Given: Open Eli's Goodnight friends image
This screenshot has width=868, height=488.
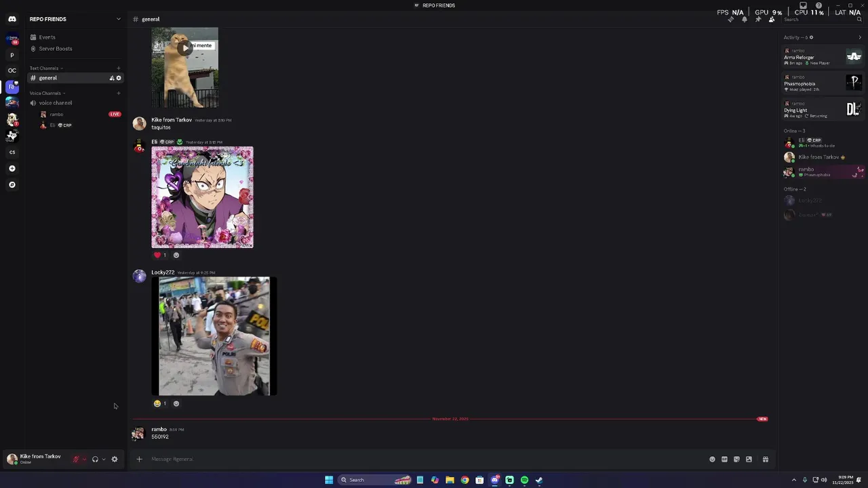Looking at the screenshot, I should click(202, 197).
